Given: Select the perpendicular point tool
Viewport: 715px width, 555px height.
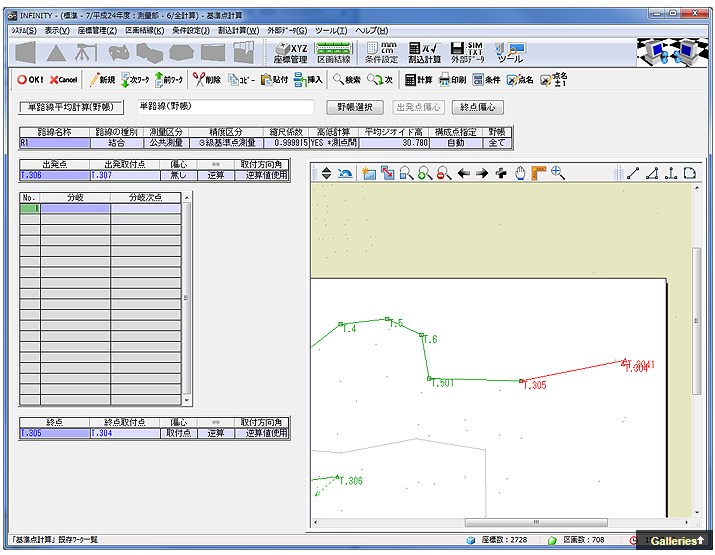Looking at the screenshot, I should point(671,173).
